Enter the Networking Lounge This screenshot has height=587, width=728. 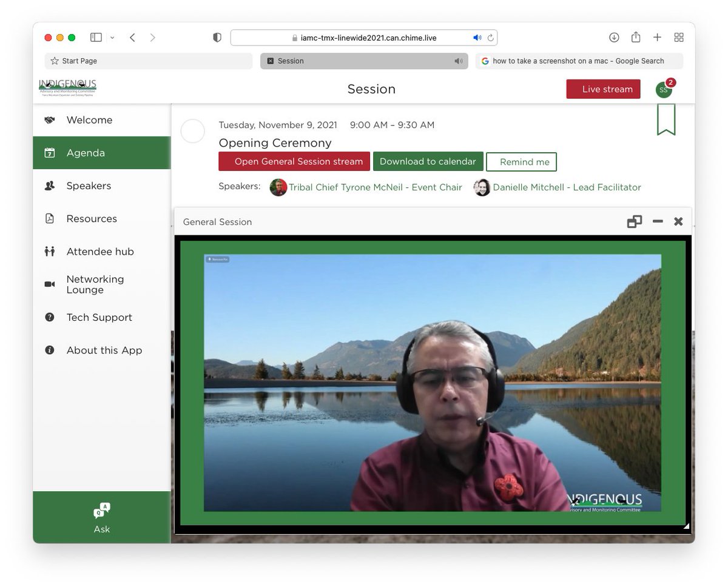(102, 284)
